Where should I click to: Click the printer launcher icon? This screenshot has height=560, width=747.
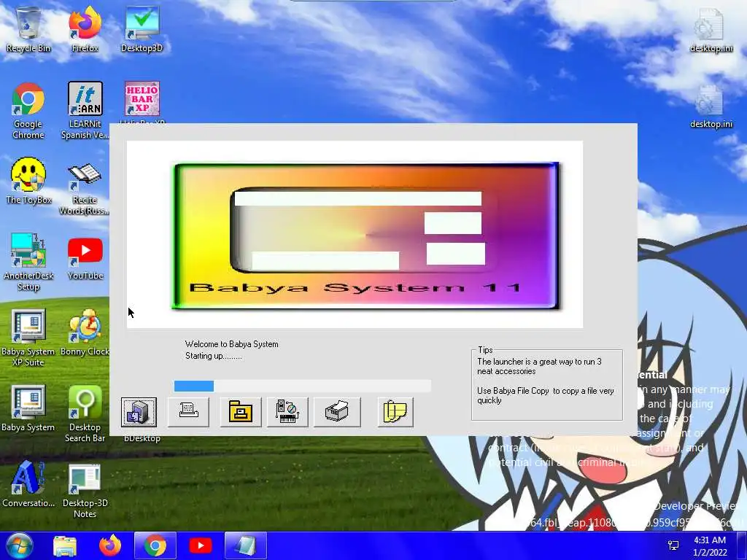coord(337,412)
